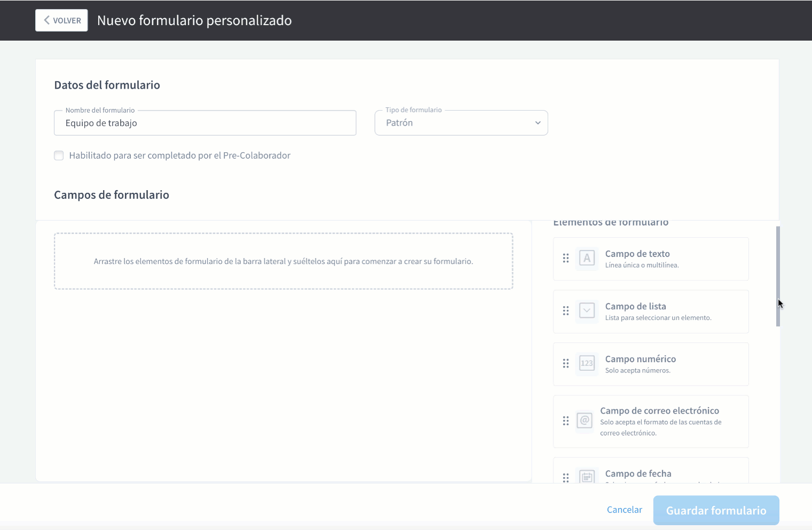Click the dashed form drop area
Image resolution: width=812 pixels, height=530 pixels.
tap(283, 261)
